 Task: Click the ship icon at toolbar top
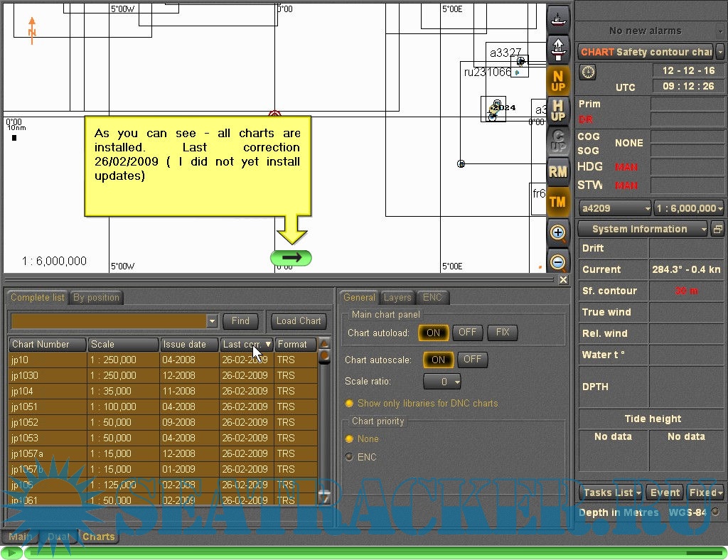tap(558, 19)
